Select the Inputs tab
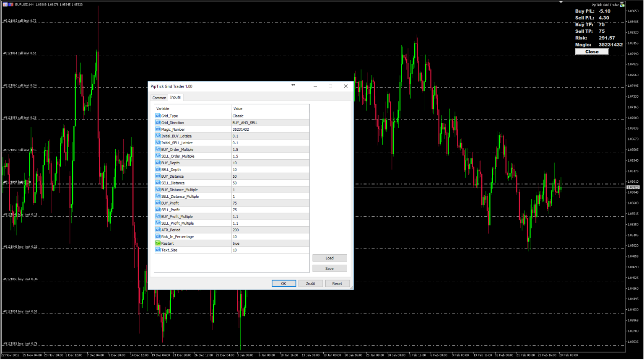 click(x=175, y=97)
